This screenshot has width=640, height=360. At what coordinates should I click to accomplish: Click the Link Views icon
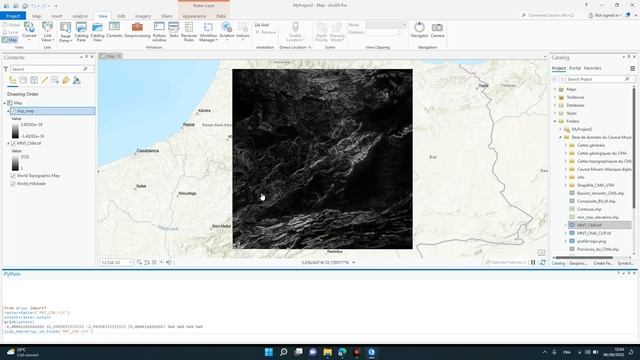click(47, 27)
